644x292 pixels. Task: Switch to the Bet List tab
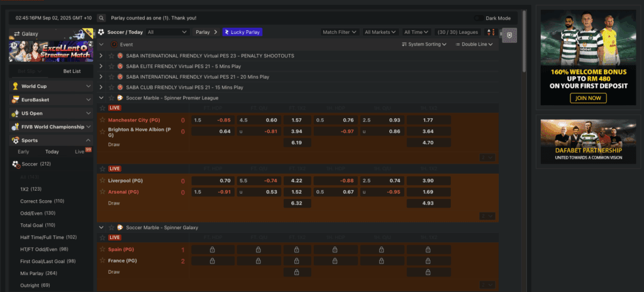(x=72, y=71)
